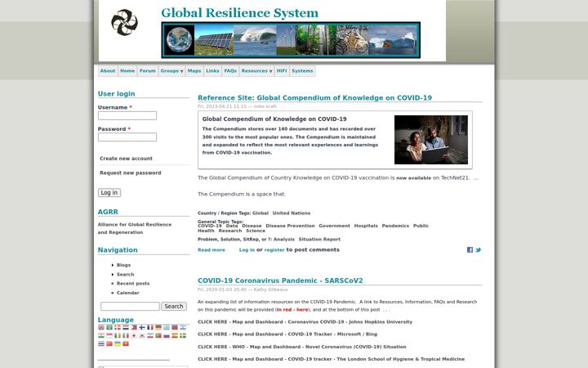Focus the Username input field
This screenshot has width=588, height=368.
127,115
